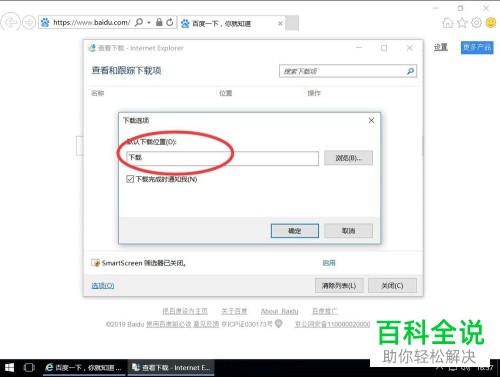500x377 pixels.
Task: Maximize the View Downloads window
Action: 384,48
